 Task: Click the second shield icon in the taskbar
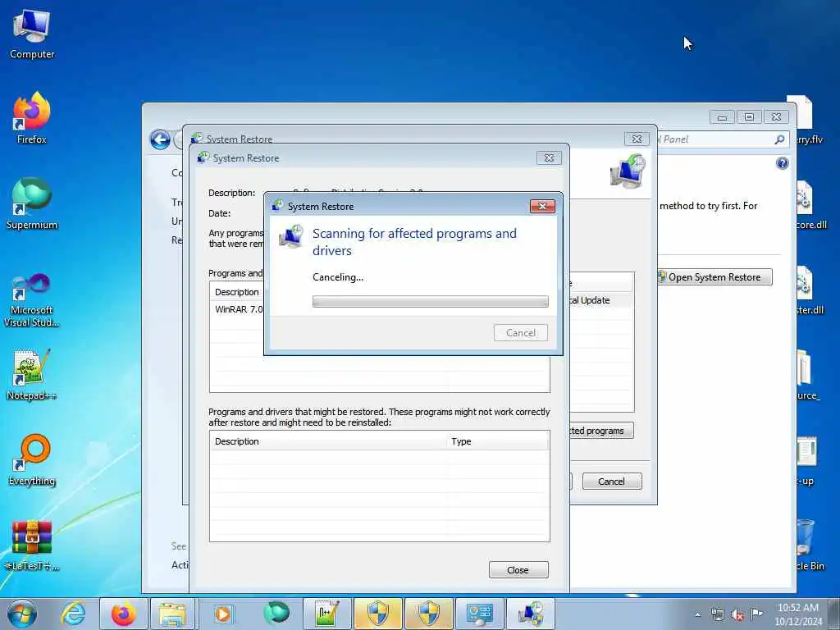tap(428, 614)
